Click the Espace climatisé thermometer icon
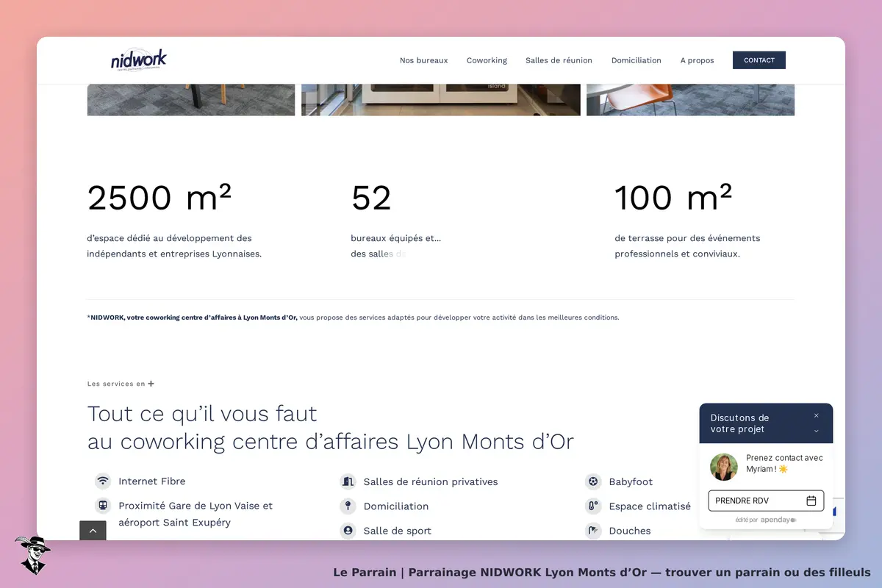Image resolution: width=882 pixels, height=588 pixels. point(593,506)
